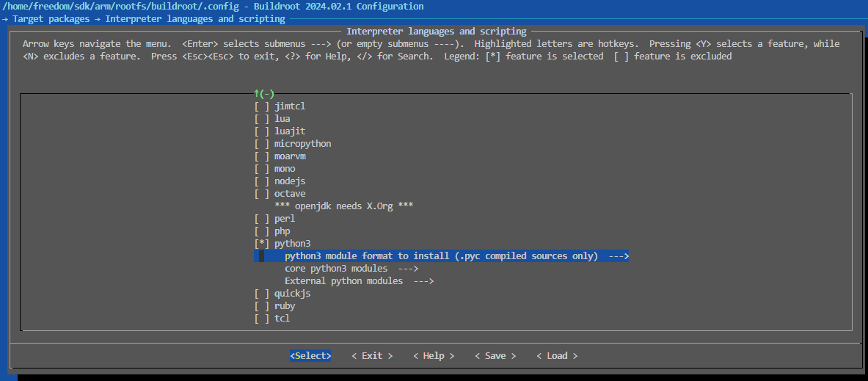Click the Exit button
868x381 pixels.
click(x=372, y=355)
